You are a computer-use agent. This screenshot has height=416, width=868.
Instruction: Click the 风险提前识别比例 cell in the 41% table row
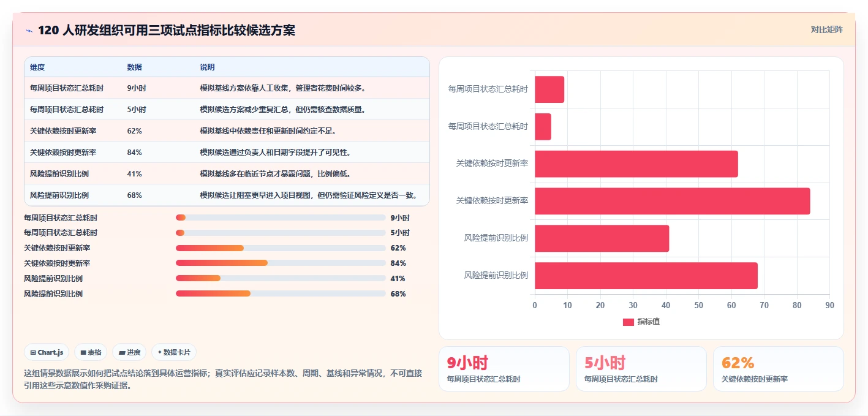[59, 174]
